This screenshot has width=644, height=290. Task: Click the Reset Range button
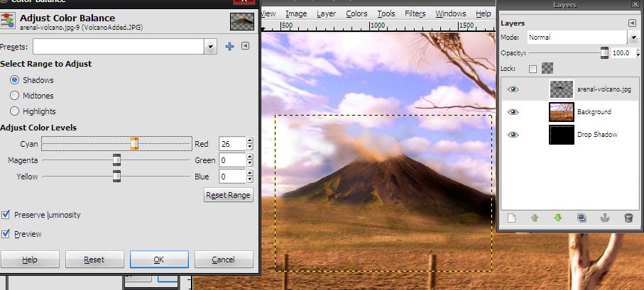pyautogui.click(x=229, y=195)
